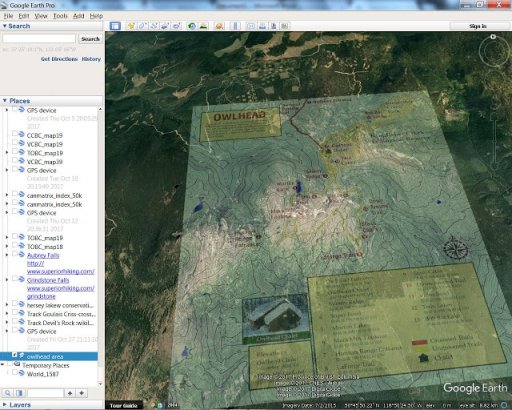
Task: Check the Grindstone Falls checkbox
Action: coord(14,279)
